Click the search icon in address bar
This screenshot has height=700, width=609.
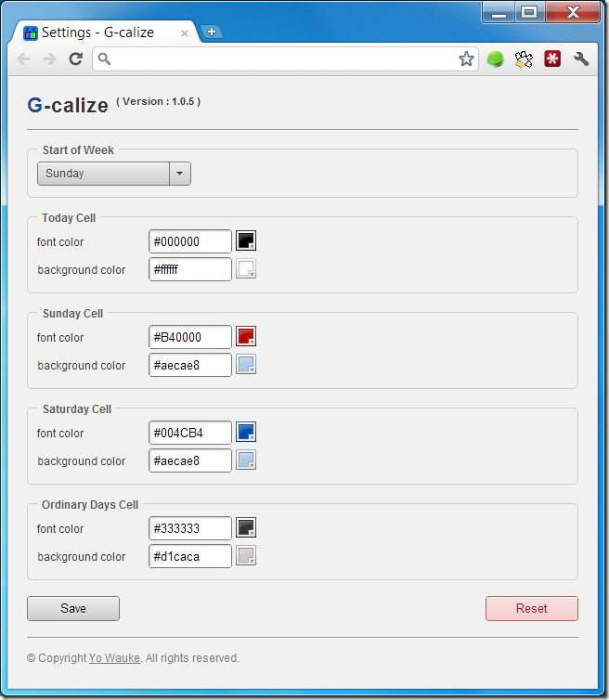point(104,58)
